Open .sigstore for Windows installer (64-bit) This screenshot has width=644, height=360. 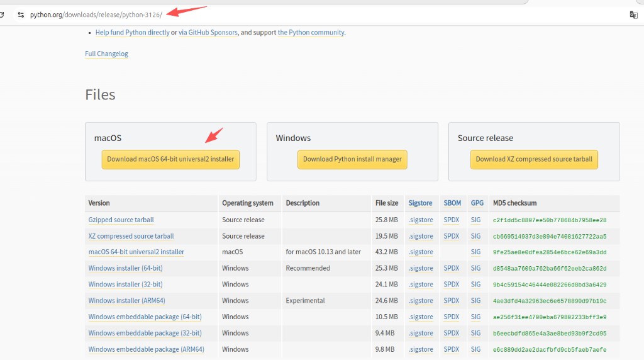pos(421,268)
